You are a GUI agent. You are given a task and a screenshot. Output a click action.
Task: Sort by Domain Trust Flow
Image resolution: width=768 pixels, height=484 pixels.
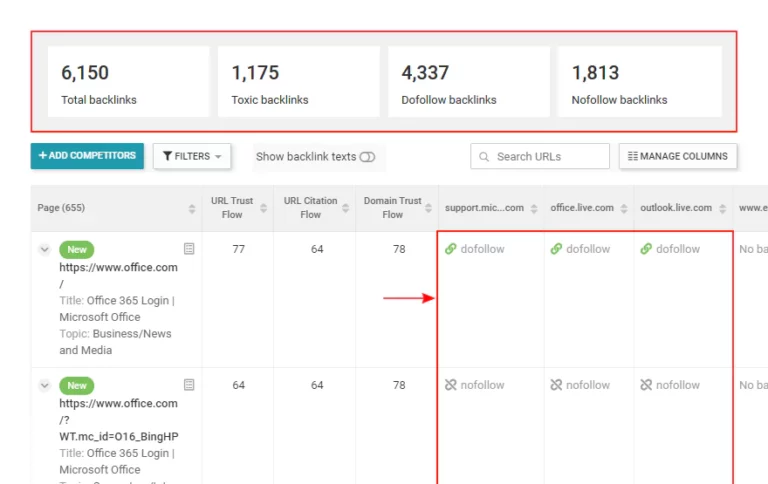(x=428, y=208)
